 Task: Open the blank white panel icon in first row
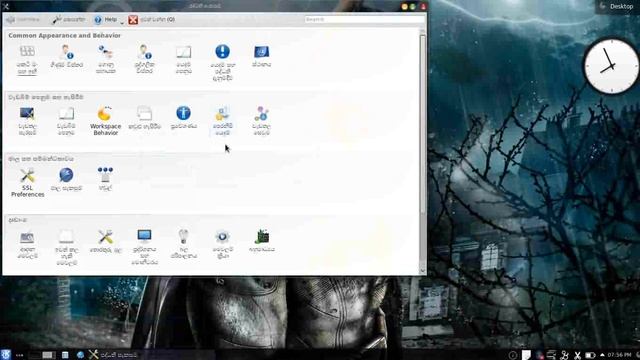coord(183,60)
